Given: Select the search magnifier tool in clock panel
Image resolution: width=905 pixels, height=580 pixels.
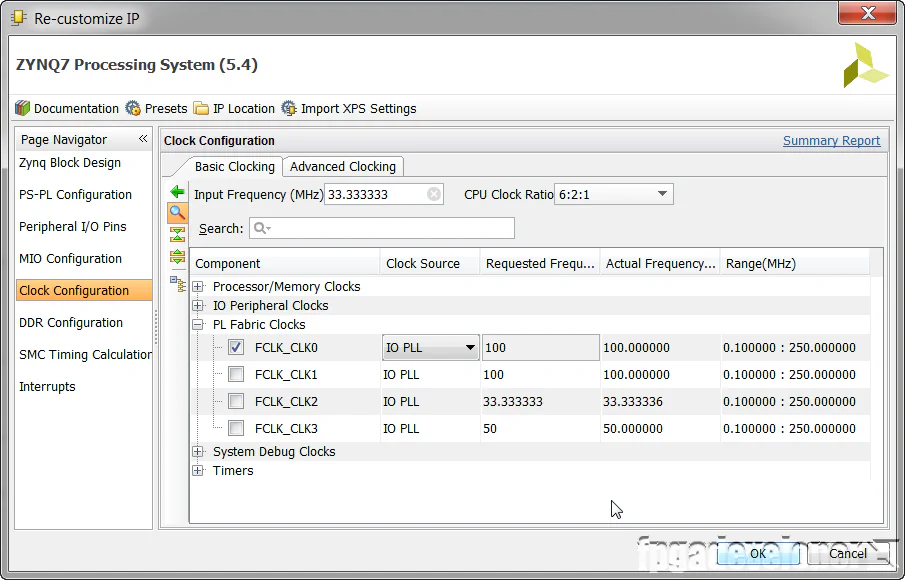Looking at the screenshot, I should 178,212.
